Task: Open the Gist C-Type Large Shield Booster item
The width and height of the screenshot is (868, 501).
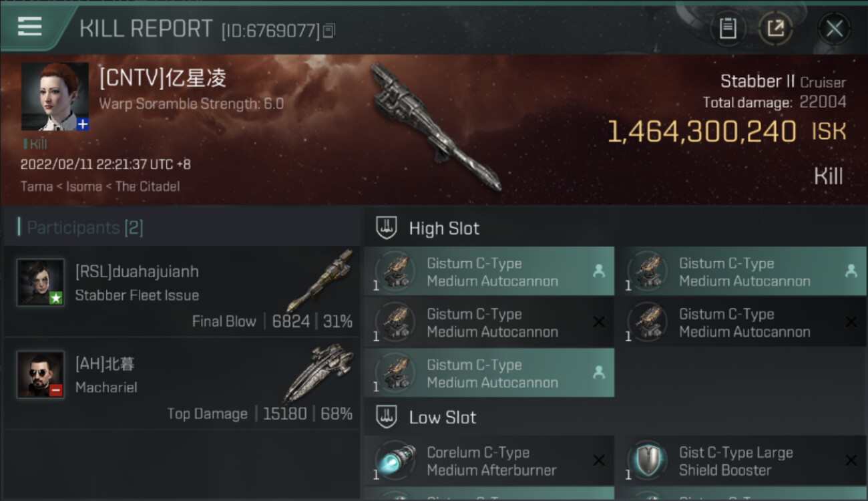Action: coord(740,461)
